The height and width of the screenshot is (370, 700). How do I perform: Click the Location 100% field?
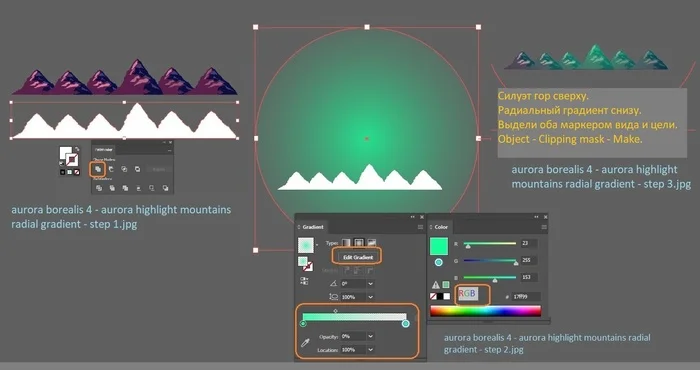[353, 350]
